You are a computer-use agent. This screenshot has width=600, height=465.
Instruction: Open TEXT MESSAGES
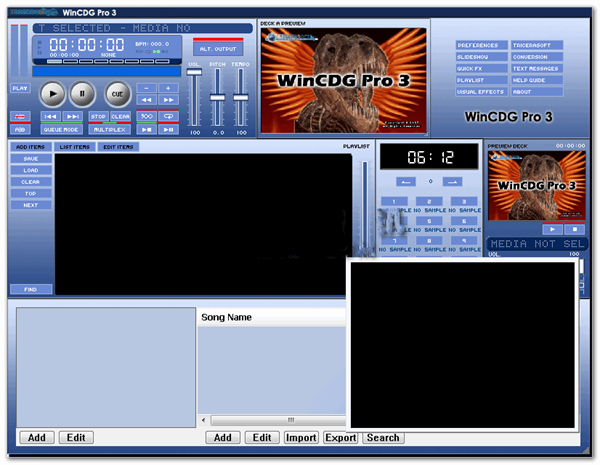[537, 69]
